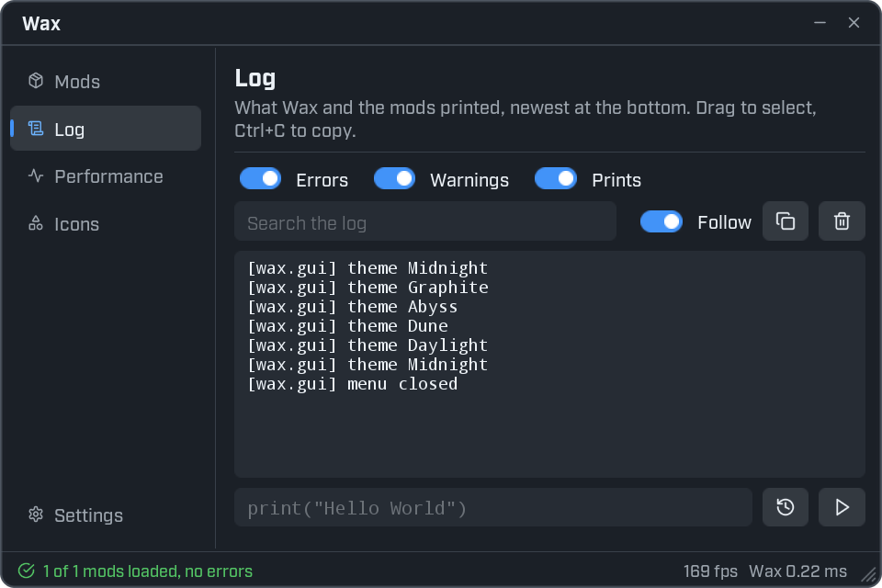Clear the log using the trash icon
The height and width of the screenshot is (588, 882).
(x=842, y=221)
